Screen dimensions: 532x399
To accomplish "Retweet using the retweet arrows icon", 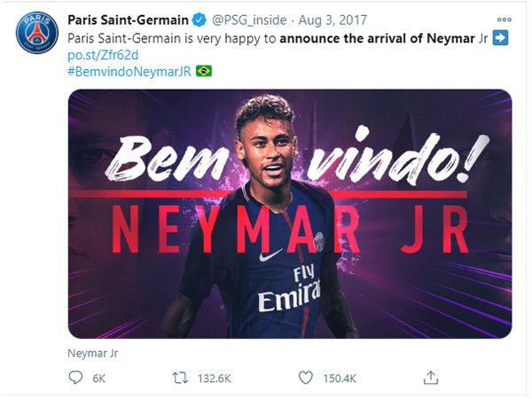I will [x=181, y=378].
